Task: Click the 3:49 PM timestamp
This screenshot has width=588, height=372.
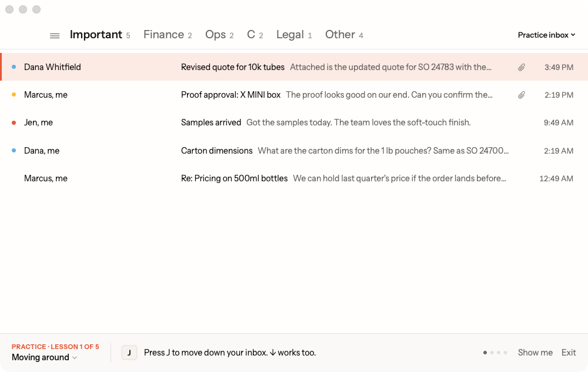Action: coord(559,67)
